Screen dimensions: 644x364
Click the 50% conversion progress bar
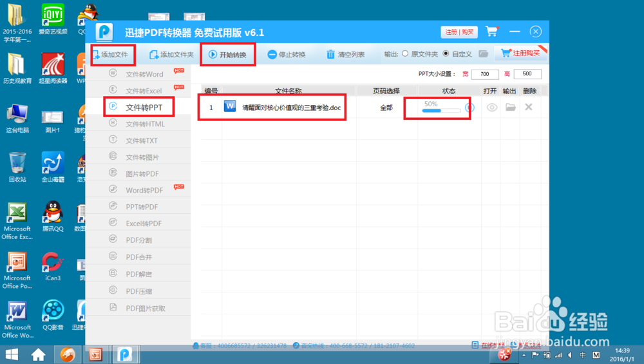point(441,111)
